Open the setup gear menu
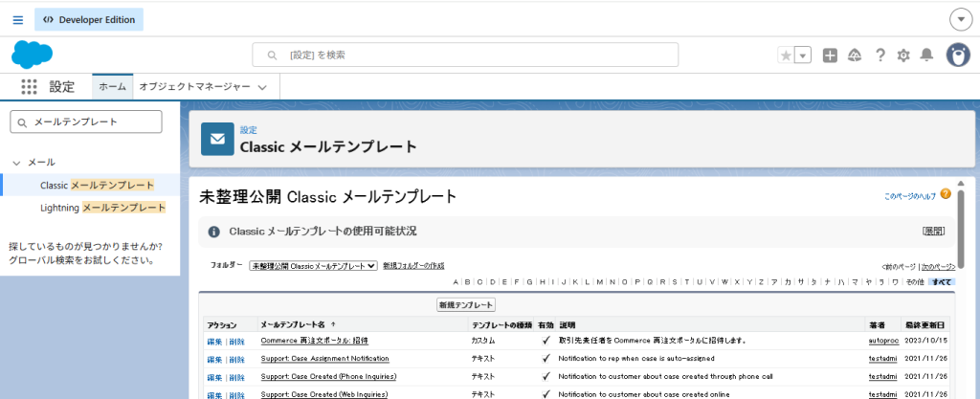This screenshot has width=980, height=399. pyautogui.click(x=903, y=55)
